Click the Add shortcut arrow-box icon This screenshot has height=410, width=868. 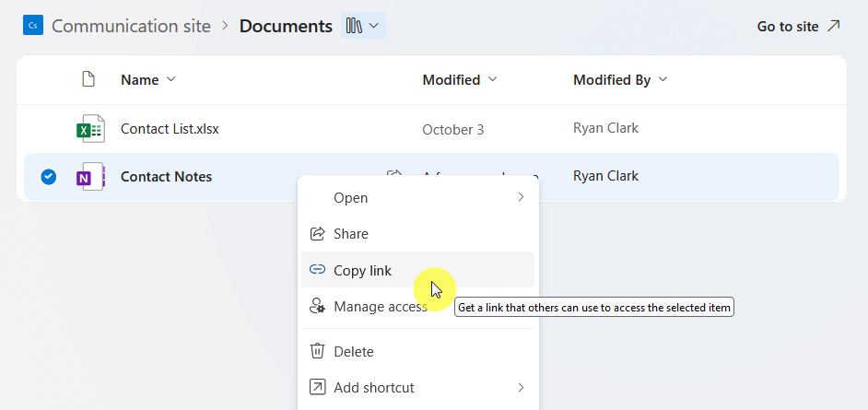click(317, 387)
